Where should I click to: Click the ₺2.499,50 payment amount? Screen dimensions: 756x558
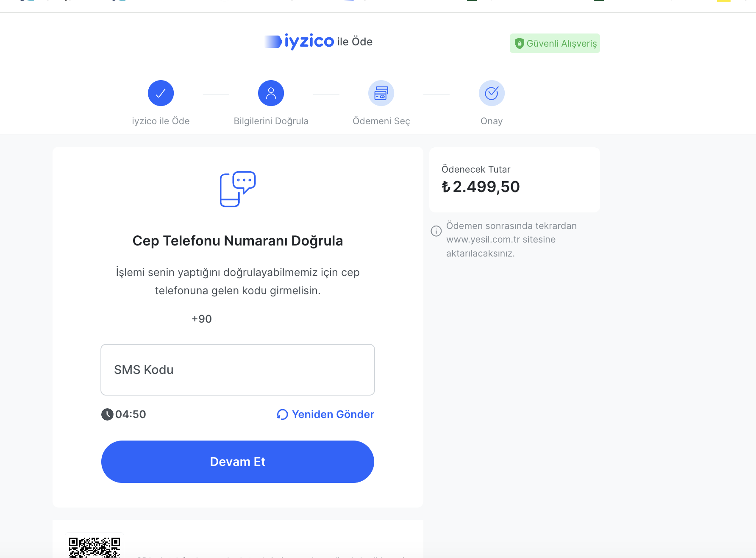point(481,187)
